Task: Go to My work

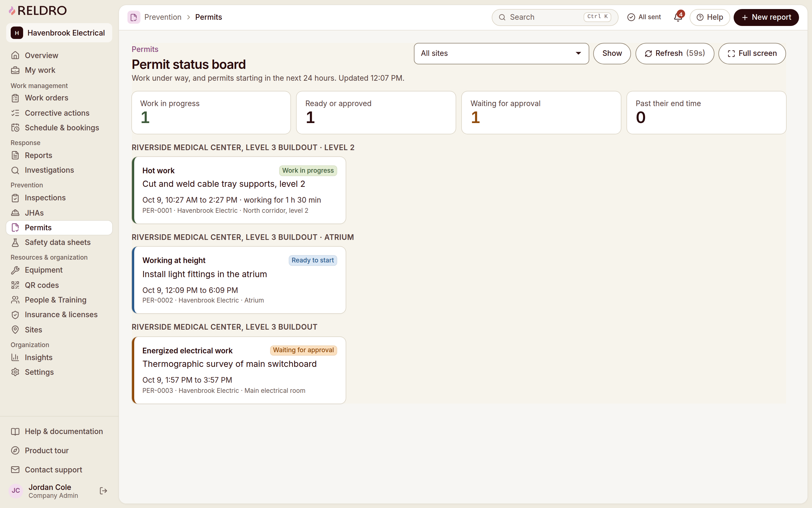Action: (59, 70)
